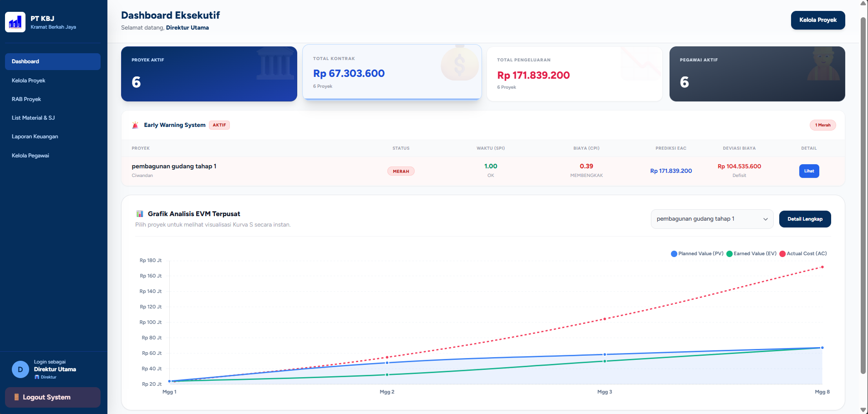Click the building icon on Proyek Aktif card
The width and height of the screenshot is (868, 414).
(275, 65)
